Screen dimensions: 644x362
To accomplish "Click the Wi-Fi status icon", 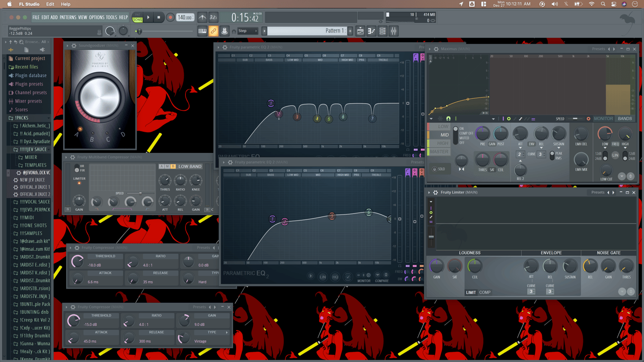I will pos(592,4).
